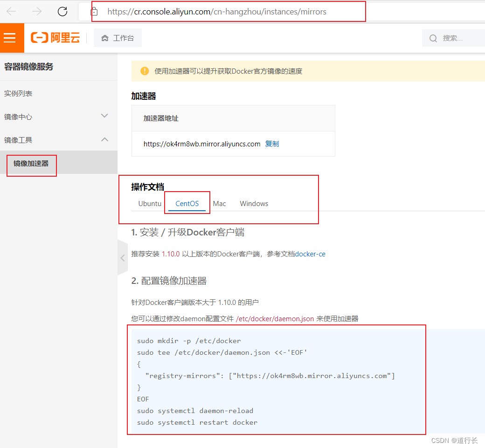
Task: Expand the 镜像中心 sidebar section
Action: point(59,117)
